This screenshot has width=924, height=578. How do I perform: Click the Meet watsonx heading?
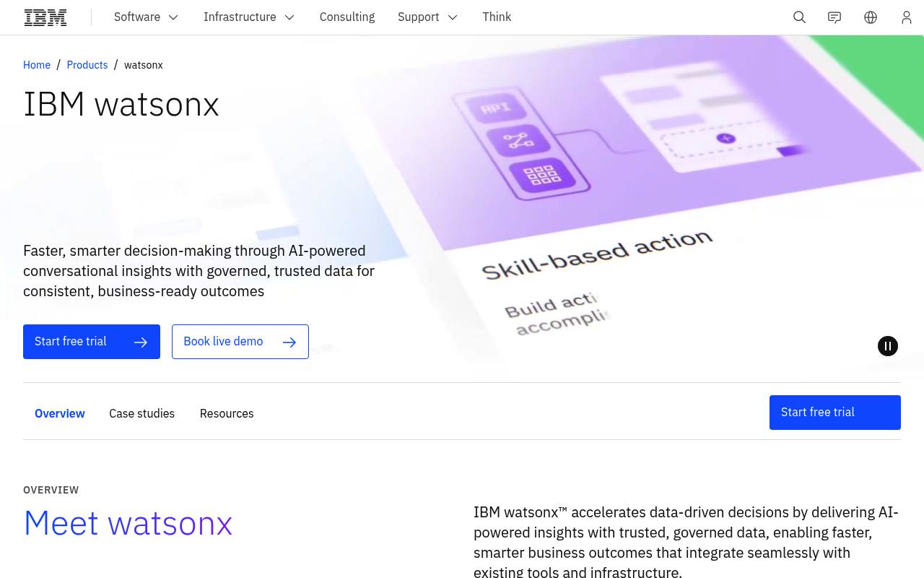[x=128, y=523]
